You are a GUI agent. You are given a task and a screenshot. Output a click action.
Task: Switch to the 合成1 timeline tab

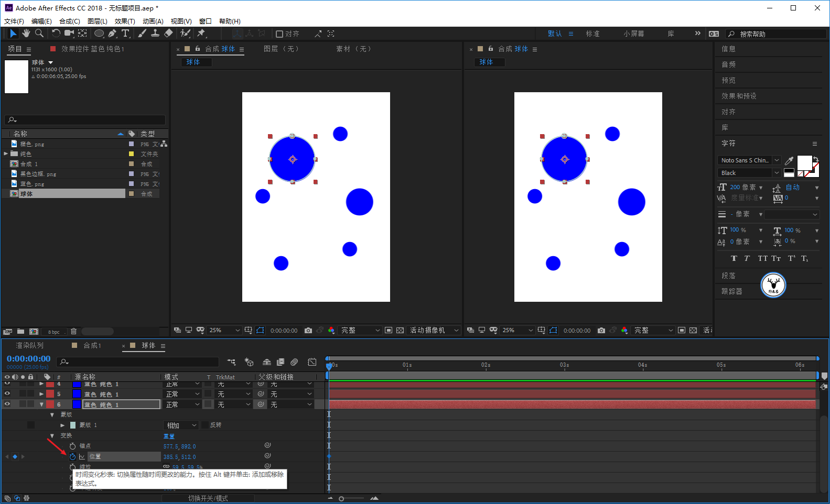tap(92, 346)
